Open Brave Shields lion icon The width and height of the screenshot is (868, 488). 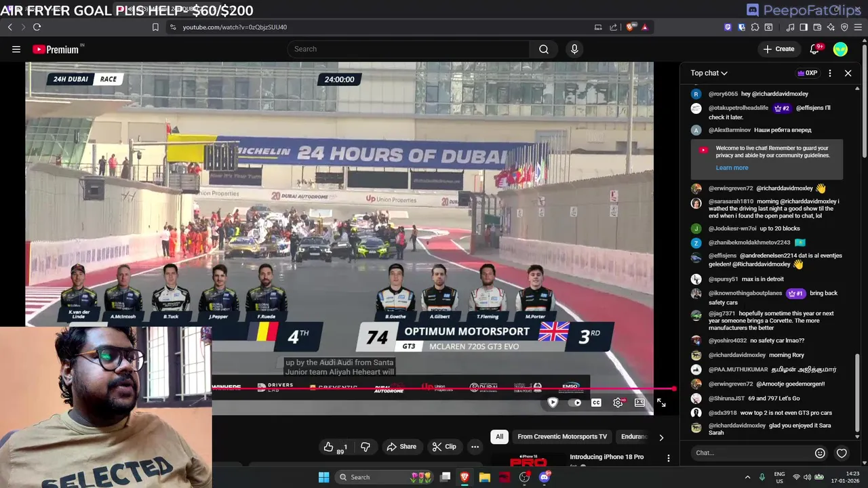[x=631, y=27]
